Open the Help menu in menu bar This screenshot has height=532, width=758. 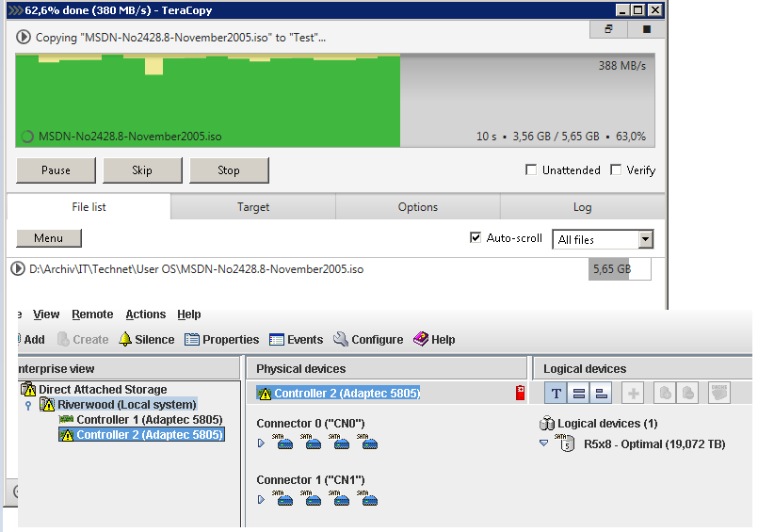(189, 314)
